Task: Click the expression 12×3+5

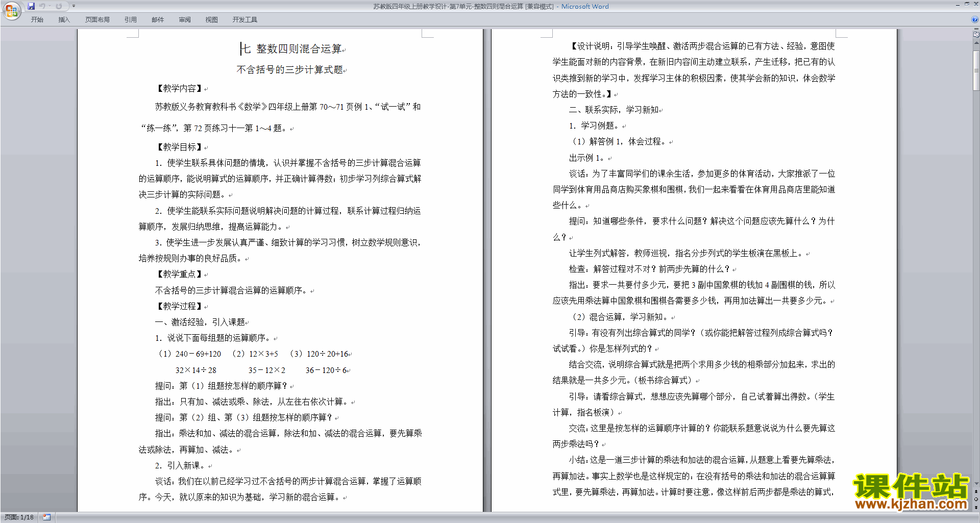Action: tap(263, 354)
